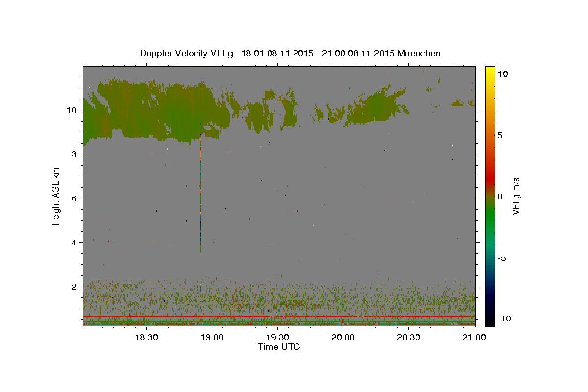The width and height of the screenshot is (588, 392).
Task: Click the colorbar value label -5
Action: click(502, 258)
